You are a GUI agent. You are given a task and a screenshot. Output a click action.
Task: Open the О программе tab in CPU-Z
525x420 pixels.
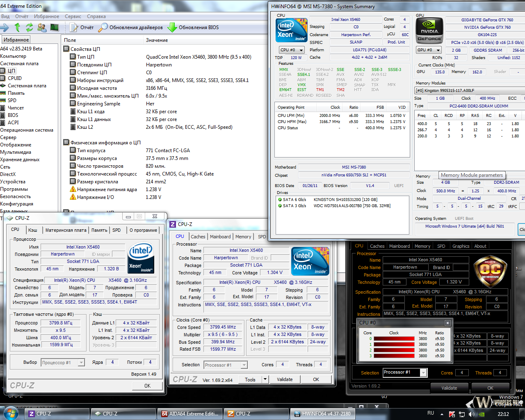coord(143,230)
